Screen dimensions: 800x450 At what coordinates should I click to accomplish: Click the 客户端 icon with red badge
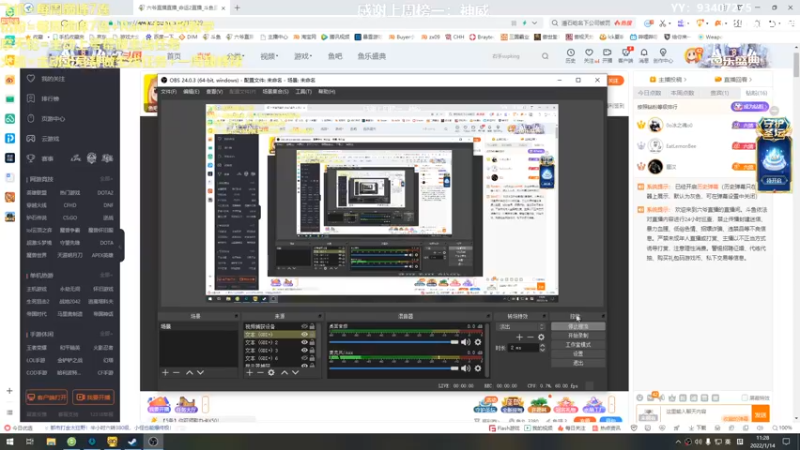[x=626, y=55]
